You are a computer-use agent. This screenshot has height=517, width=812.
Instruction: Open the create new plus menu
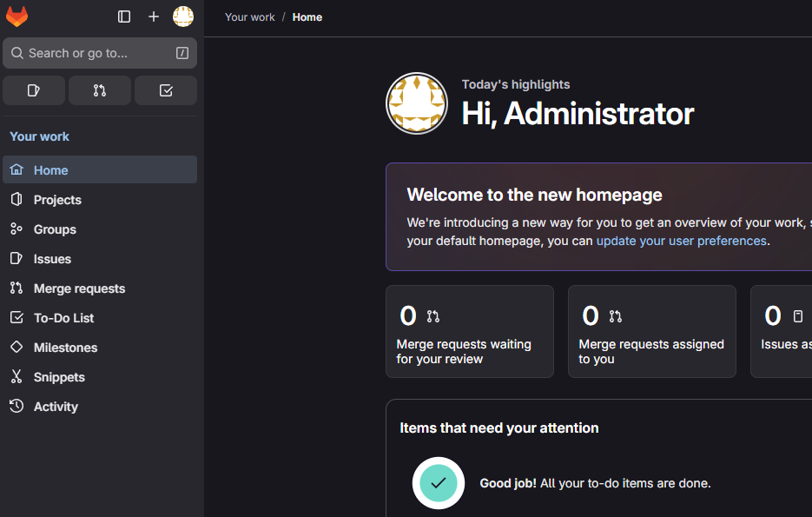pyautogui.click(x=154, y=17)
